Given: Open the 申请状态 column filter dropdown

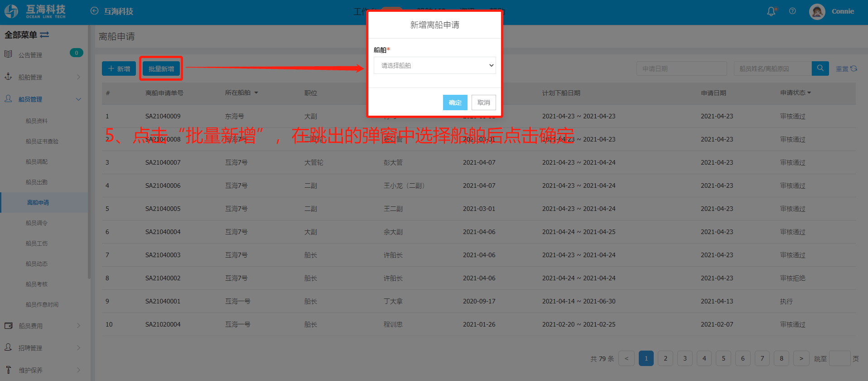Looking at the screenshot, I should coord(809,93).
